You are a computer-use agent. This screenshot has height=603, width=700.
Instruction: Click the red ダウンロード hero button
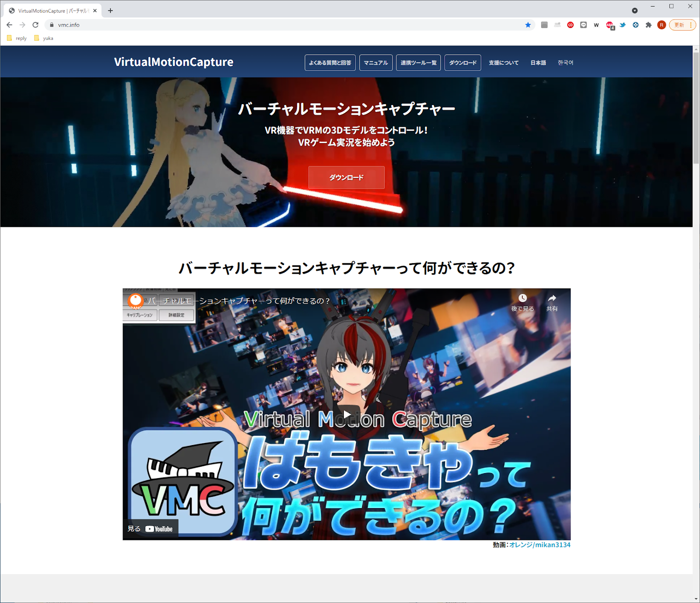pyautogui.click(x=346, y=178)
